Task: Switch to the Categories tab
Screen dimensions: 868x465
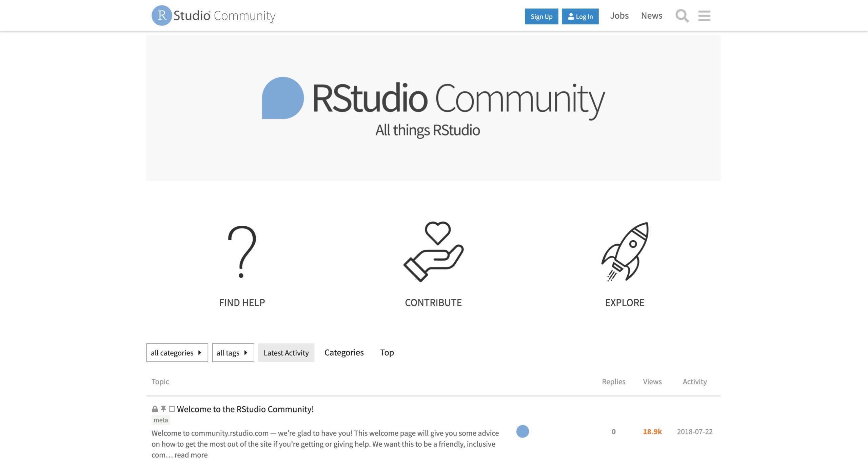Action: tap(344, 353)
